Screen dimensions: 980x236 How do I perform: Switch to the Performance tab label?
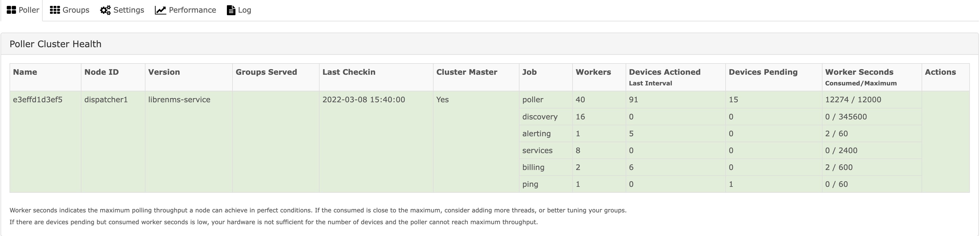coord(192,10)
